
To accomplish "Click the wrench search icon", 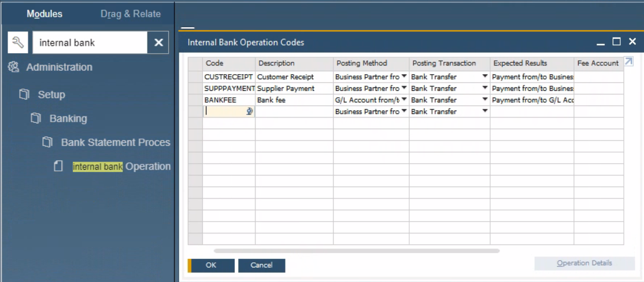I will [x=18, y=42].
